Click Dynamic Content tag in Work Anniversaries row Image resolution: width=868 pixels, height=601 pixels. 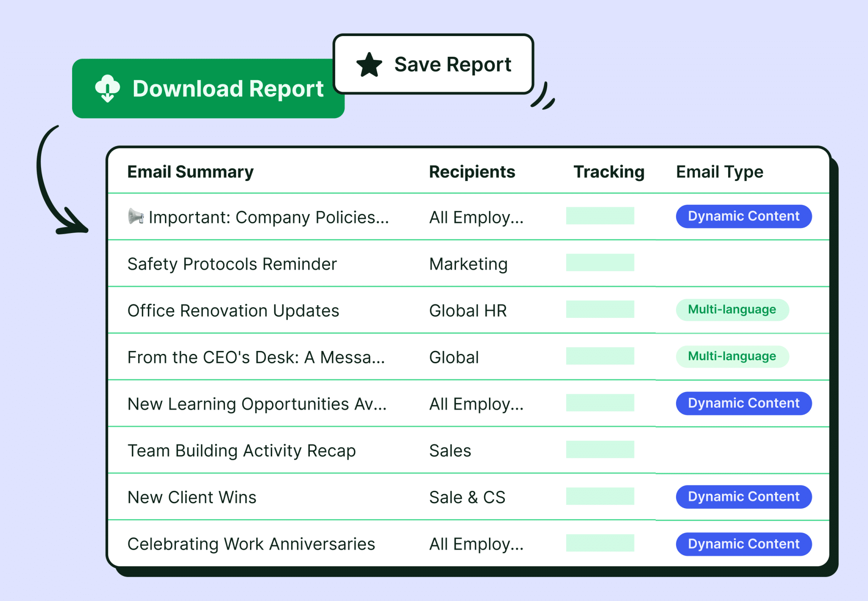(744, 544)
